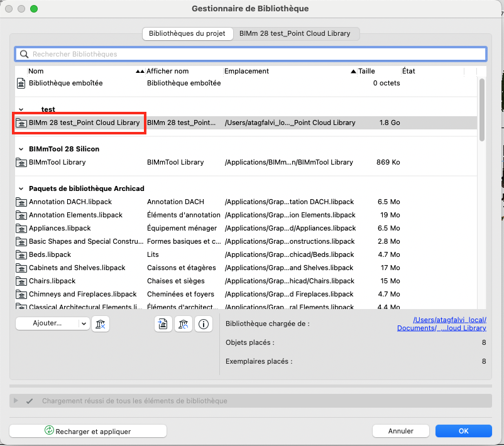Viewport: 504px width, 446px height.
Task: Click the library refresh icon
Action: (x=184, y=324)
